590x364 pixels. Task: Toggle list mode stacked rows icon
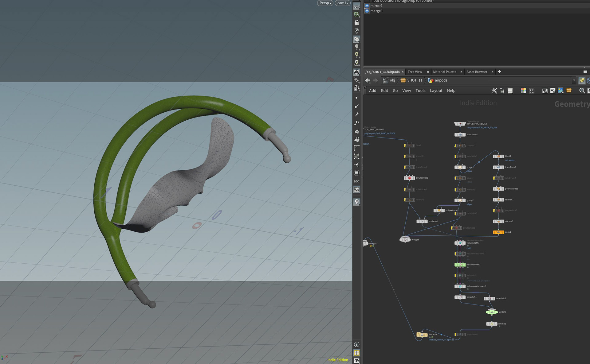(x=510, y=91)
